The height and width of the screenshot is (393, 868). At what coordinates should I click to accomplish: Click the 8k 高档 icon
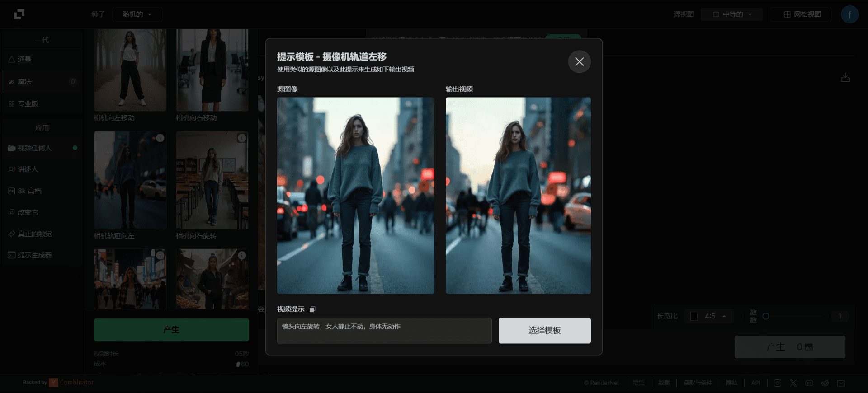click(11, 191)
